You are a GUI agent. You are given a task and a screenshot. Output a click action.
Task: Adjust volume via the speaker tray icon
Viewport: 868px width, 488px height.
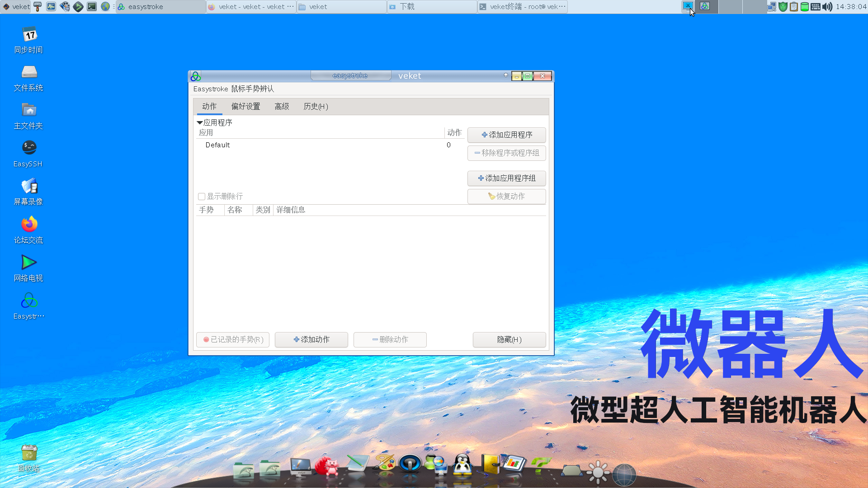[x=827, y=6]
